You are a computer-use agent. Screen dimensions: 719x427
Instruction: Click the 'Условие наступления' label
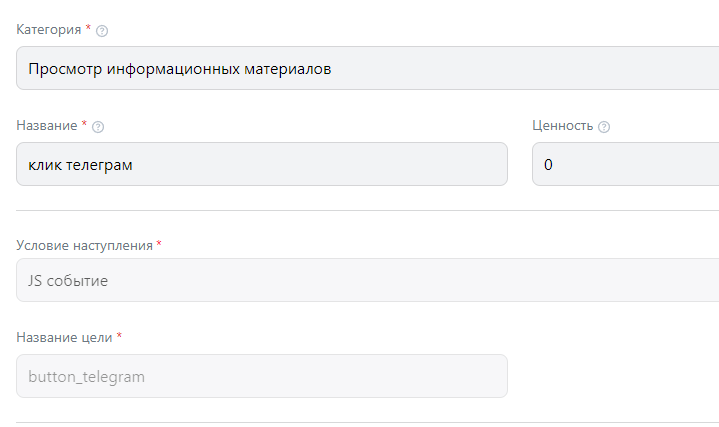point(84,245)
